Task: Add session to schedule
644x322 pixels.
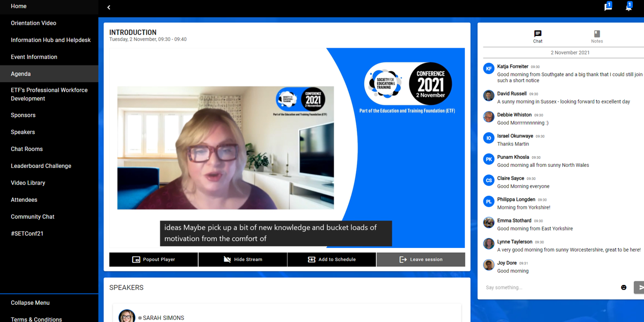Action: (x=331, y=260)
